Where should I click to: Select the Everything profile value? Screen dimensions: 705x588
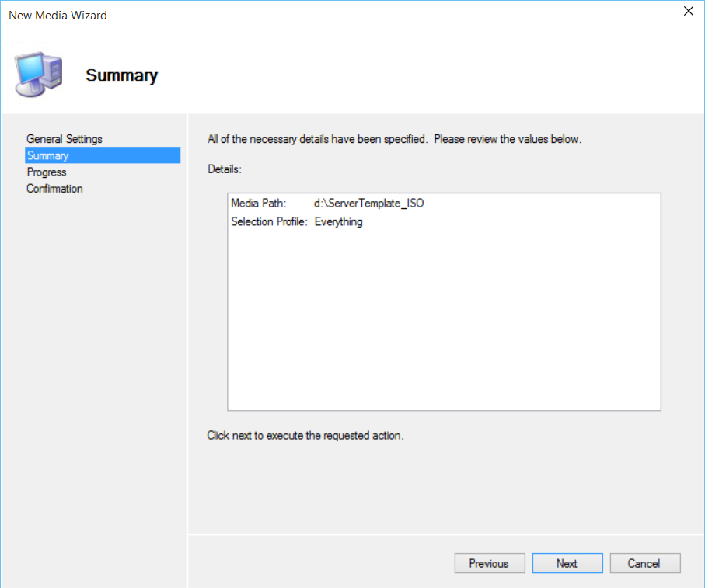pyautogui.click(x=338, y=222)
